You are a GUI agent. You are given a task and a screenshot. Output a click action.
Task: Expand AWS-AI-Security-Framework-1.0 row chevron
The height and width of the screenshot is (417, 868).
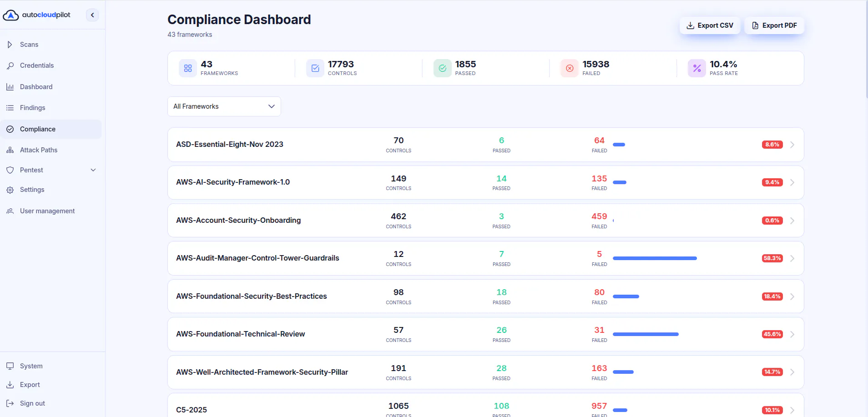[x=792, y=182]
